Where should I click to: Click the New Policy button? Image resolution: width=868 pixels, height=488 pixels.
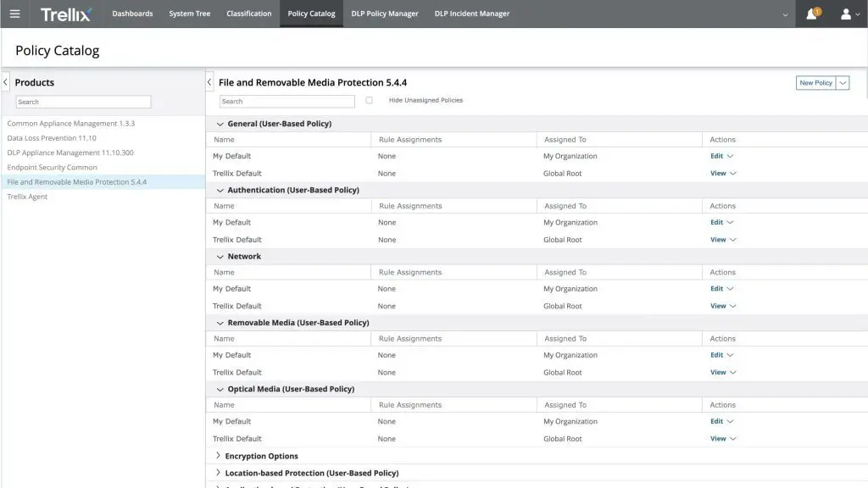point(815,83)
